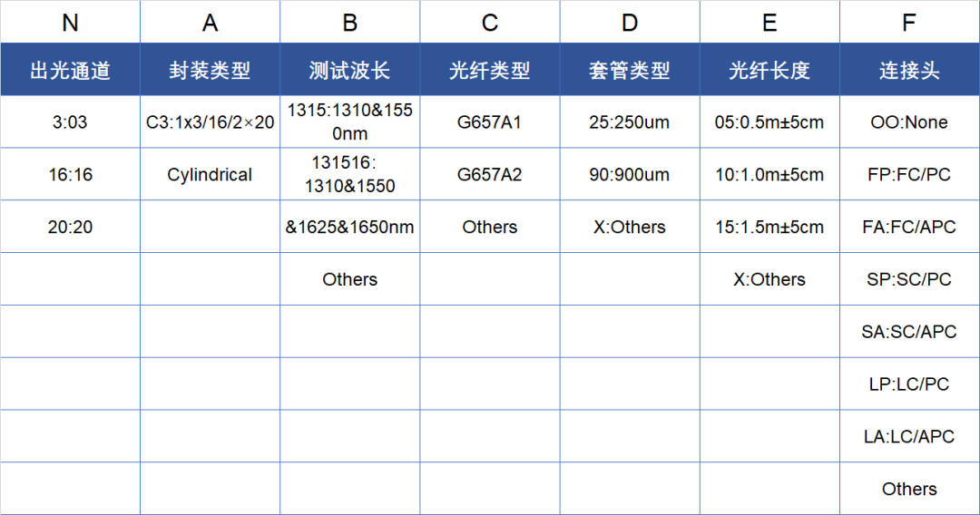Viewport: 980px width, 515px height.
Task: Select the 光纤类型 header cell
Action: click(489, 70)
